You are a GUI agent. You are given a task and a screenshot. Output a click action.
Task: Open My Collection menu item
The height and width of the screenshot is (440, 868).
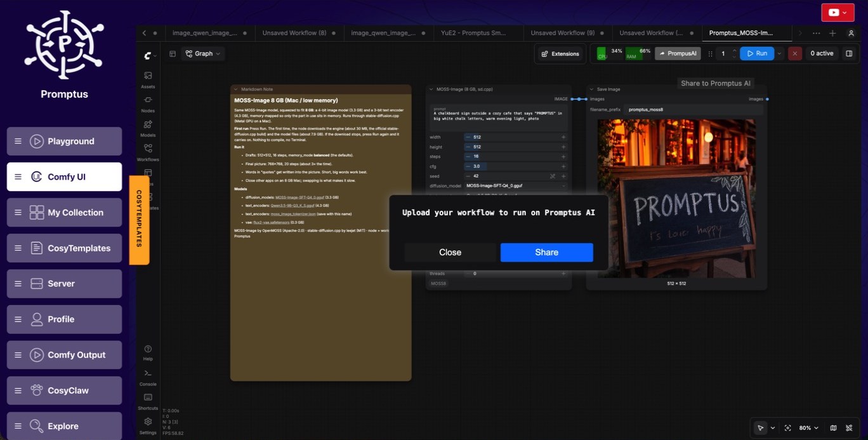pyautogui.click(x=64, y=212)
